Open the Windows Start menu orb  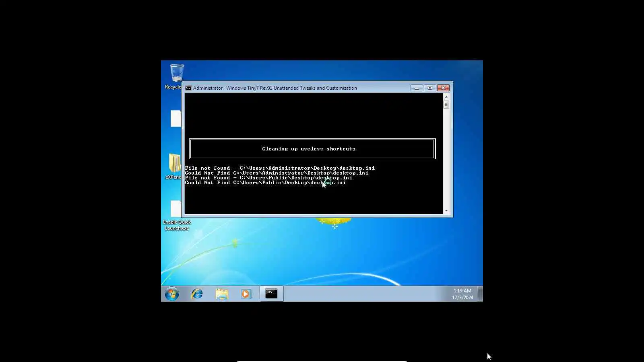pos(172,294)
